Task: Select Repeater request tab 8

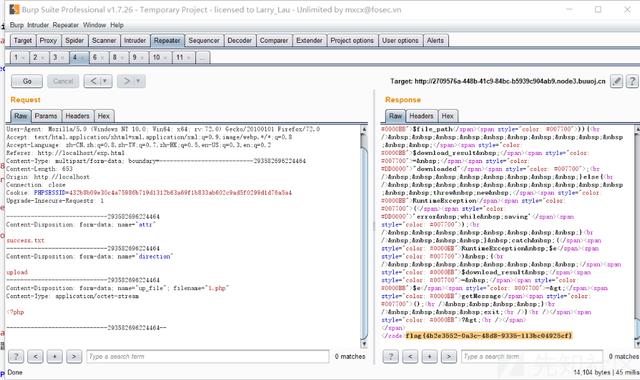Action: [x=115, y=57]
